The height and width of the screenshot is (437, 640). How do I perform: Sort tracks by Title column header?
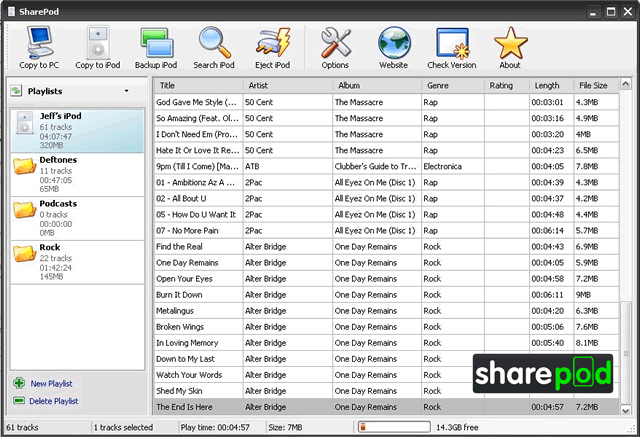click(x=198, y=86)
